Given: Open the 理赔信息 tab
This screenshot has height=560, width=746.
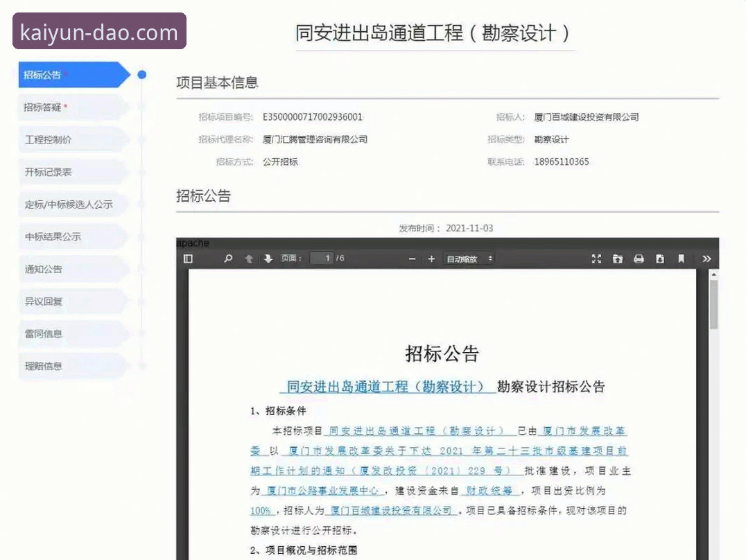Looking at the screenshot, I should [74, 366].
